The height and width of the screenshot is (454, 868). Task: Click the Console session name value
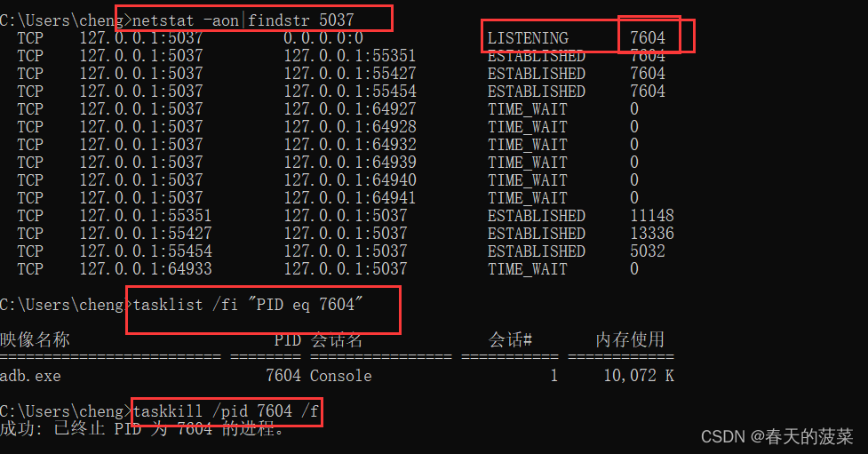point(341,376)
